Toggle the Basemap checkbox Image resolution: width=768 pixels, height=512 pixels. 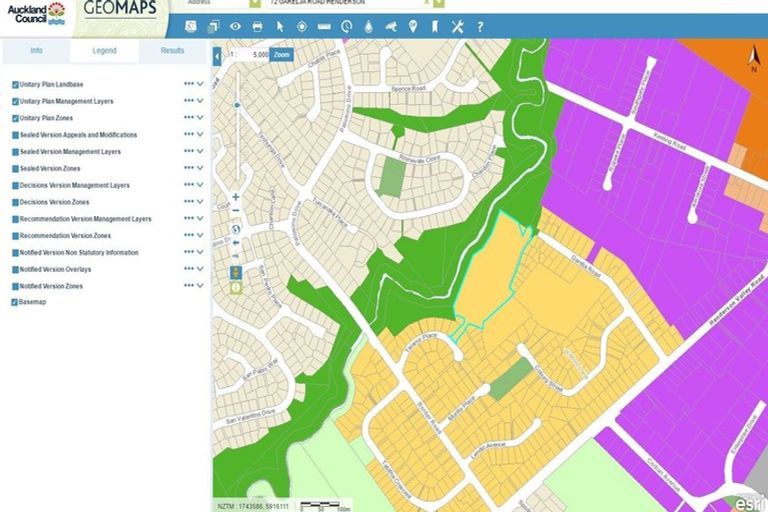[x=15, y=303]
